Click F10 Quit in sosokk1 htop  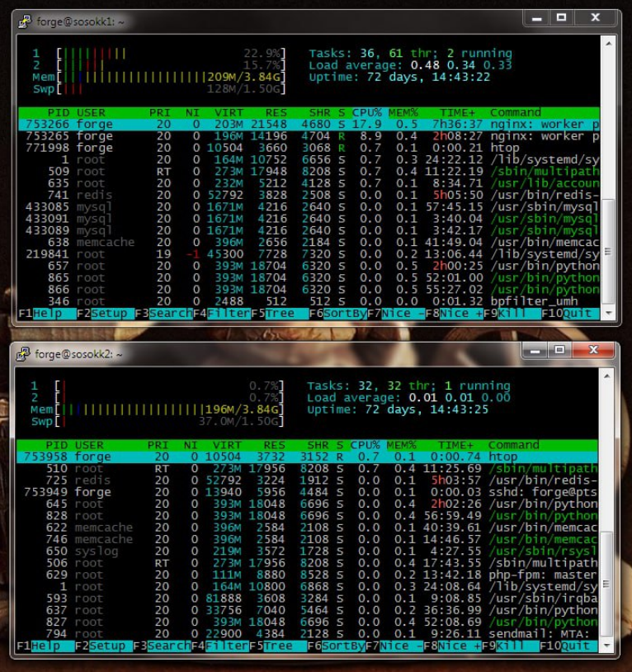[x=570, y=313]
